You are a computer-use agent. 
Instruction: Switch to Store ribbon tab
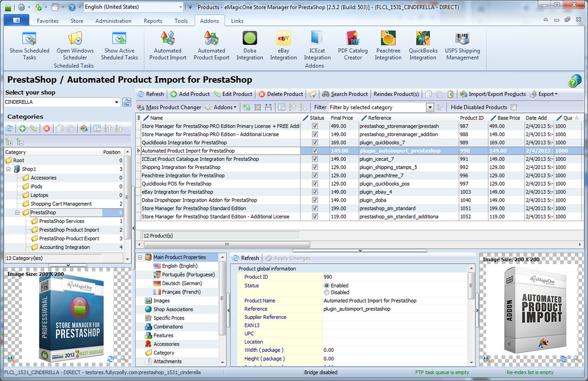coord(77,21)
